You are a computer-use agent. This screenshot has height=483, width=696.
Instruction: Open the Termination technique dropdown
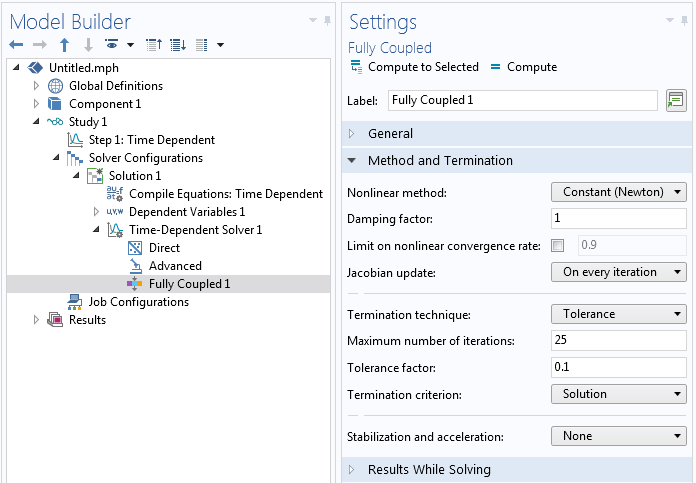[618, 314]
